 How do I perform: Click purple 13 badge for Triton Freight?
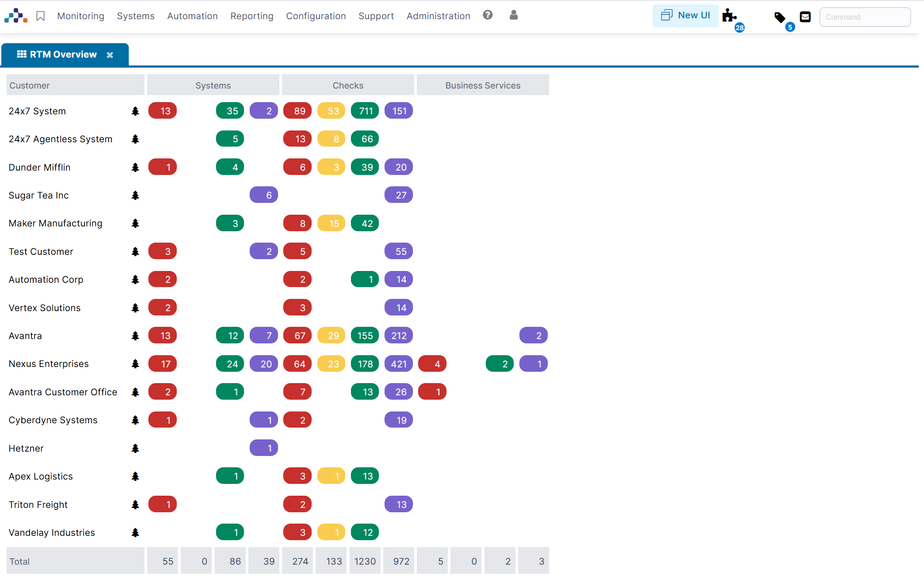click(x=398, y=504)
